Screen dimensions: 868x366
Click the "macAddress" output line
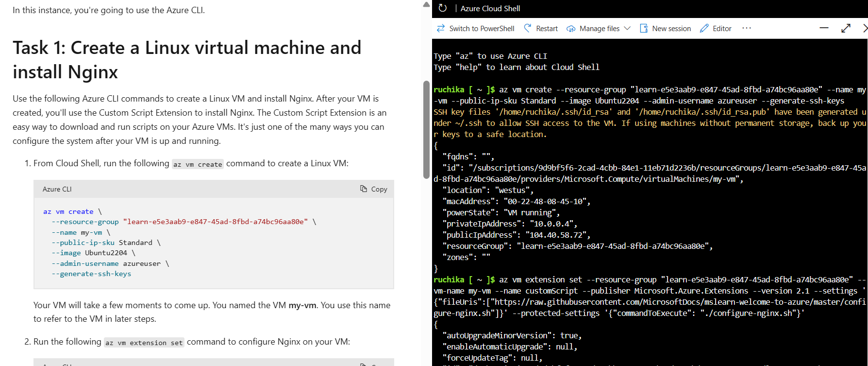(517, 201)
